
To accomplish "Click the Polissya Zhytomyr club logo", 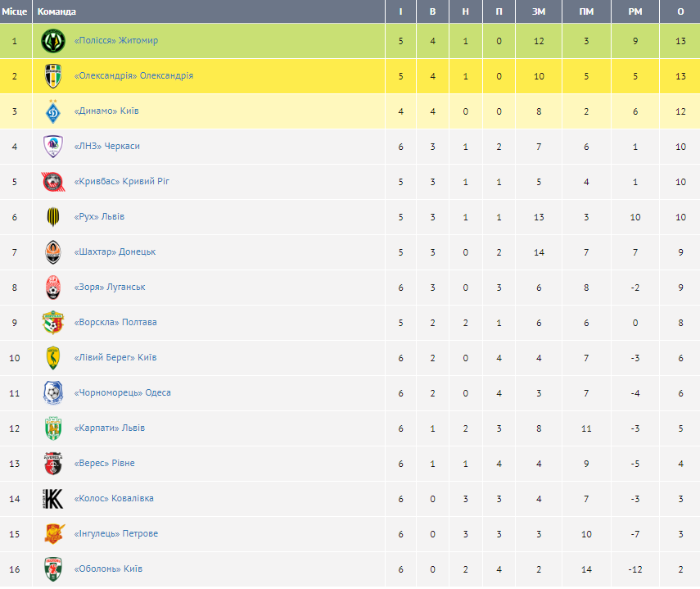I will click(x=53, y=40).
